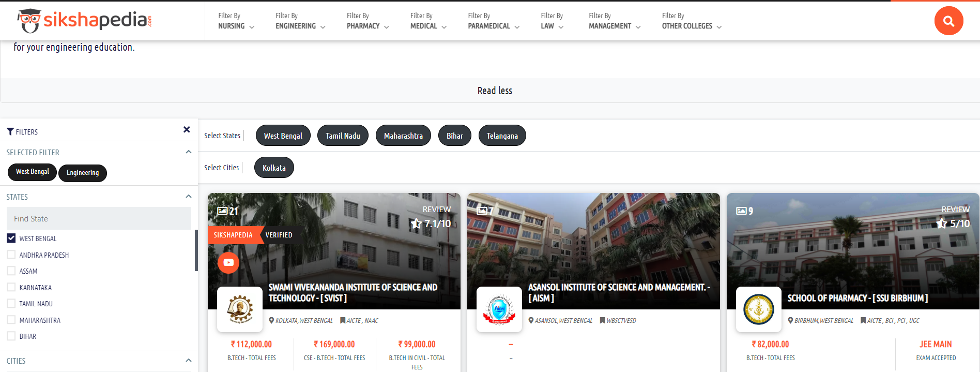This screenshot has height=372, width=980.
Task: Click the Sikshapedia Verified badge
Action: click(253, 235)
